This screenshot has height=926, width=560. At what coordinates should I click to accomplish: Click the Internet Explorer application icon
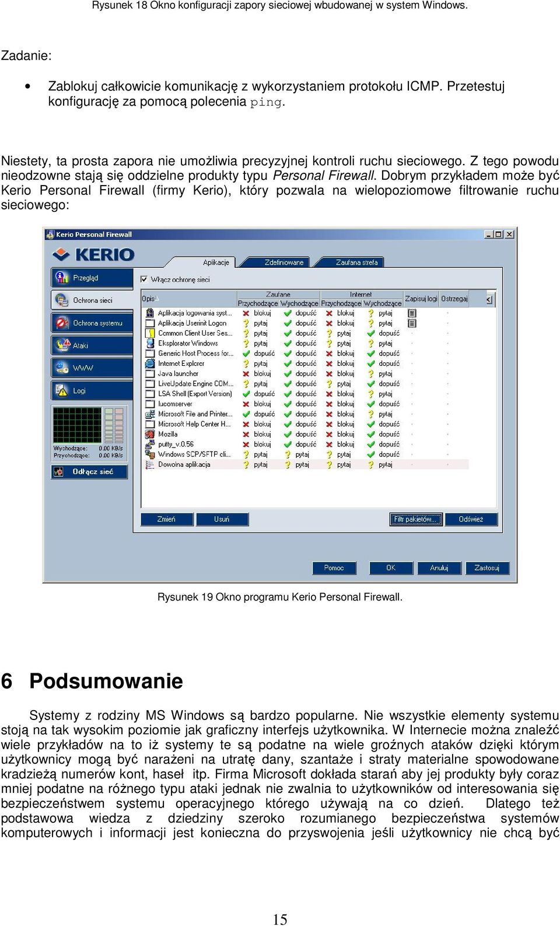pyautogui.click(x=149, y=364)
